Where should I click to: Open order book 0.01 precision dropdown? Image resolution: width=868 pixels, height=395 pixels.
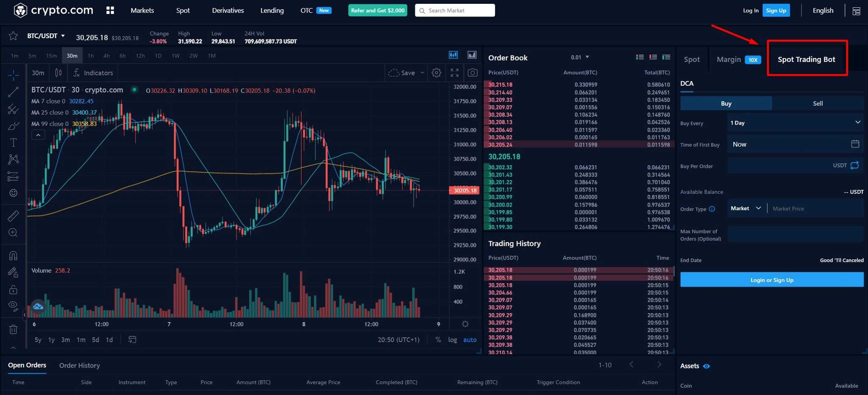pyautogui.click(x=580, y=57)
